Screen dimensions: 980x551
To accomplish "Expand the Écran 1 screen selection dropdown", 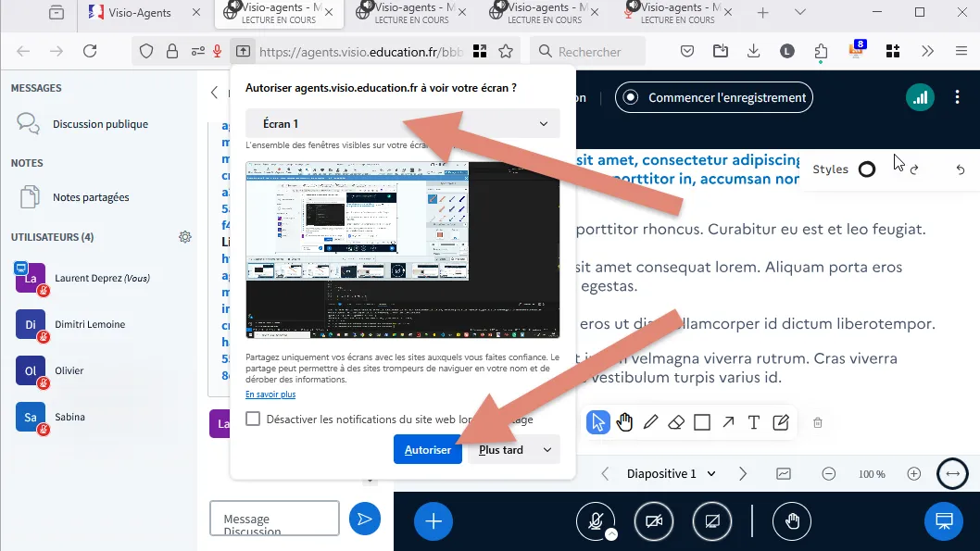I will click(403, 124).
